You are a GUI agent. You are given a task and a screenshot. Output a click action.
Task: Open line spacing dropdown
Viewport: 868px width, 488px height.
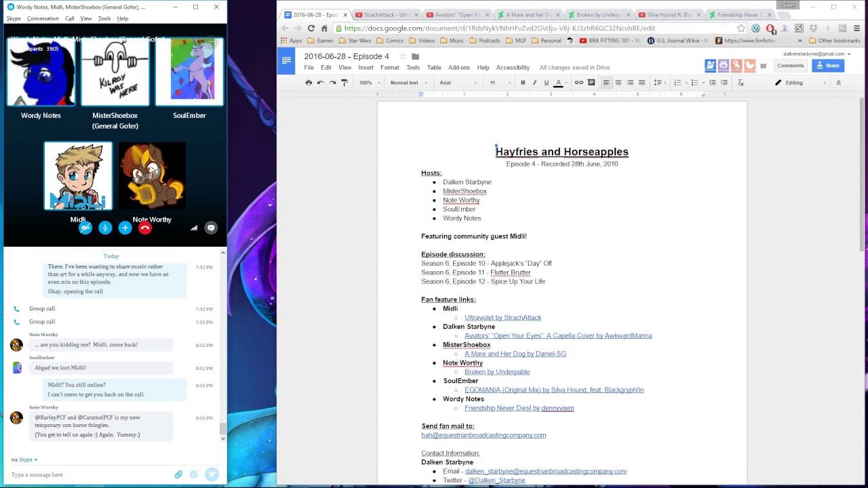658,83
